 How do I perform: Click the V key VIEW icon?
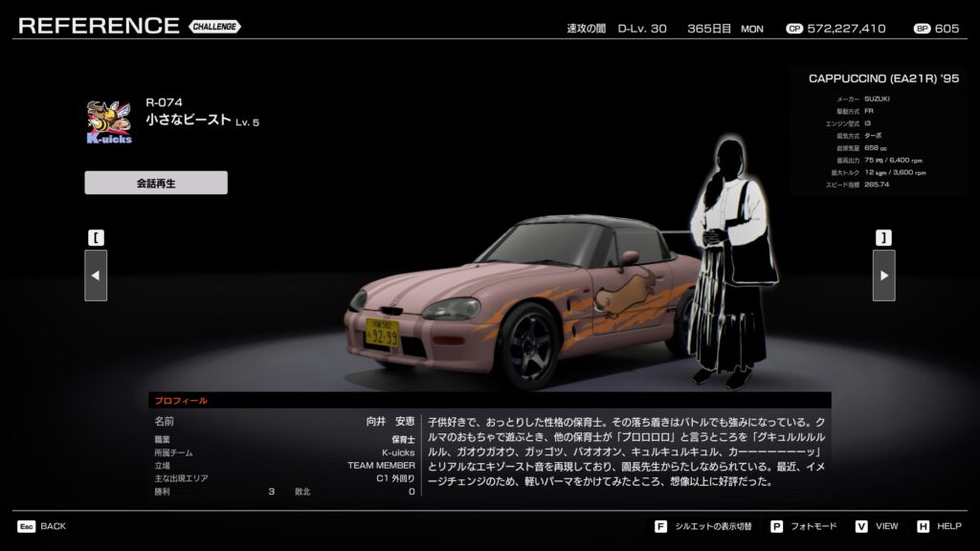tap(861, 526)
